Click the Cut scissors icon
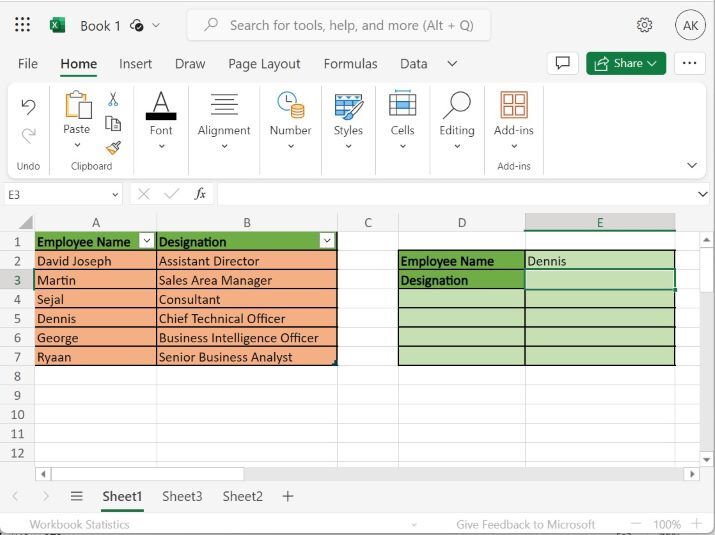This screenshot has width=715, height=535. click(x=113, y=99)
